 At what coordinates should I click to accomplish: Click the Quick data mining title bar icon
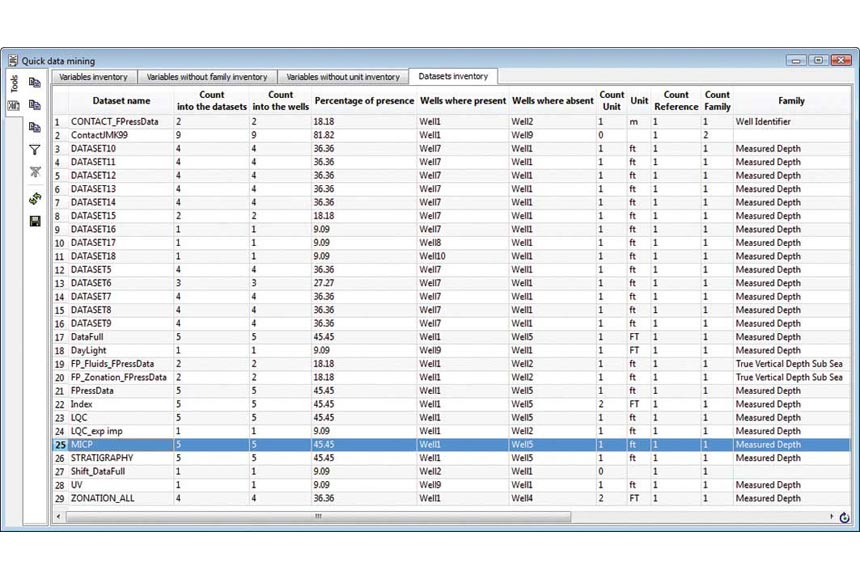tap(13, 60)
